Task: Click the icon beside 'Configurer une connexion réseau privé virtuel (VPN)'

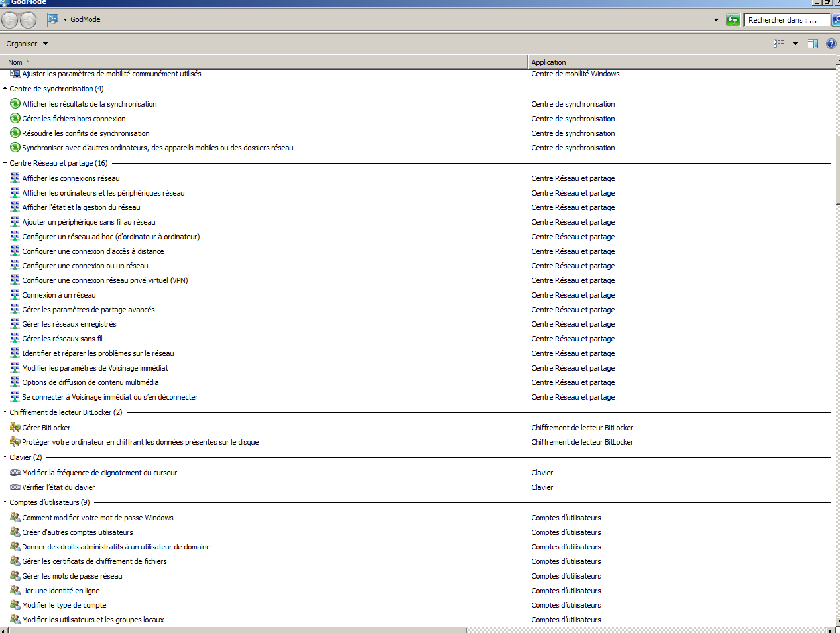Action: pyautogui.click(x=15, y=280)
